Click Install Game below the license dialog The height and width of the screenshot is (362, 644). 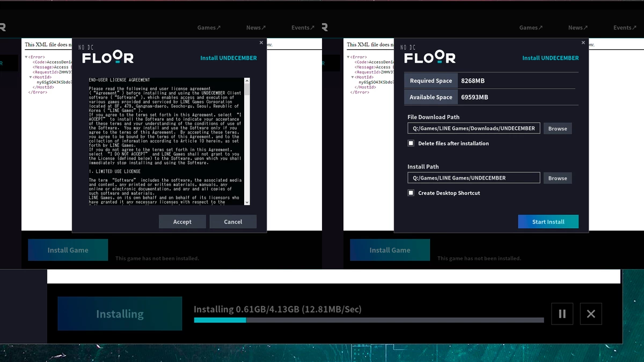pos(68,250)
